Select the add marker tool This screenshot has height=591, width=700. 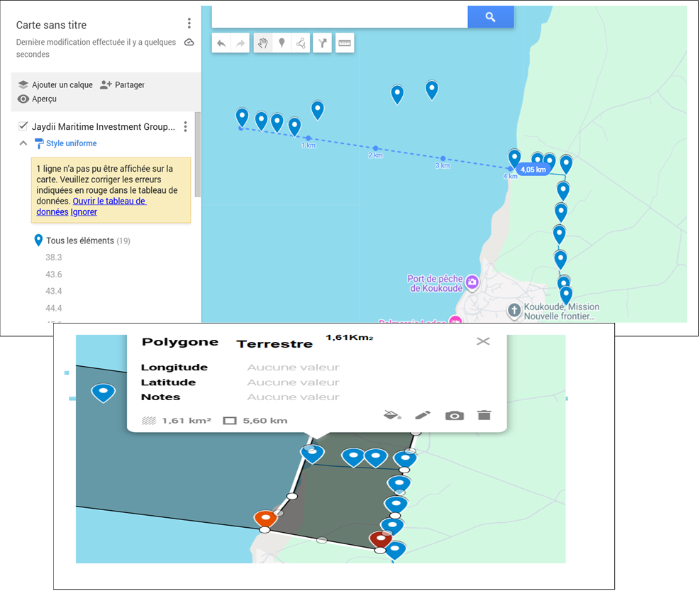click(282, 43)
